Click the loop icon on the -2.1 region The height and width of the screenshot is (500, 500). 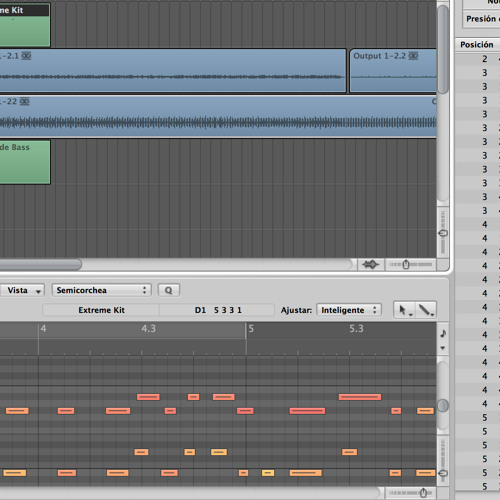(x=26, y=56)
